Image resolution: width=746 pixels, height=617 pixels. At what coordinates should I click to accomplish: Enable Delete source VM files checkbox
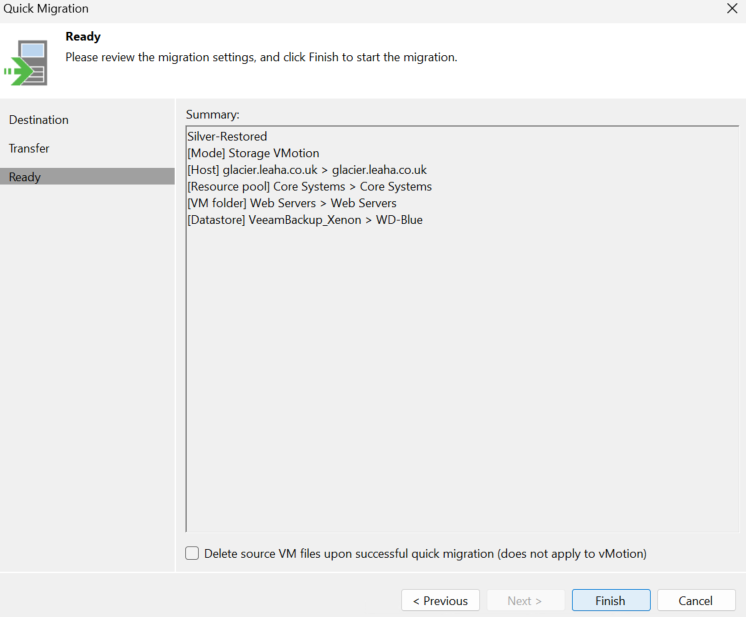192,553
